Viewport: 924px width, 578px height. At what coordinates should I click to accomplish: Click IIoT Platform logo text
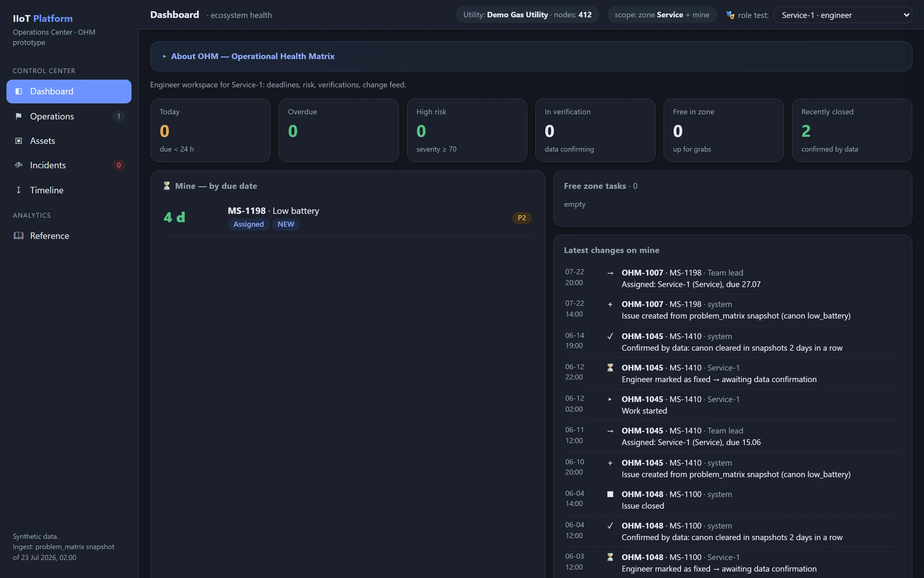(43, 18)
